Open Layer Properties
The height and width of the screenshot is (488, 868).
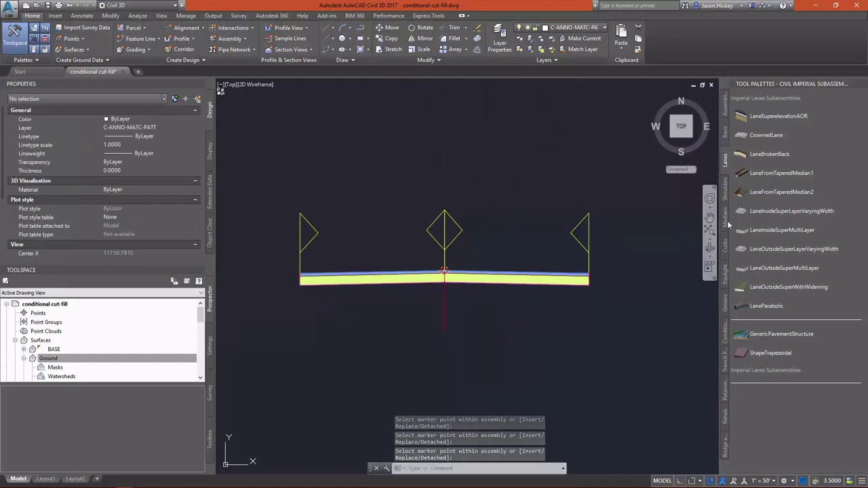tap(500, 38)
